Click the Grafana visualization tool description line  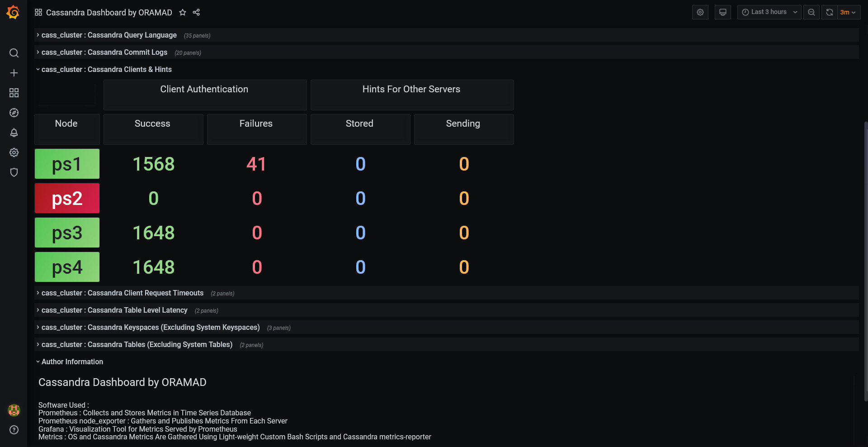(x=138, y=429)
